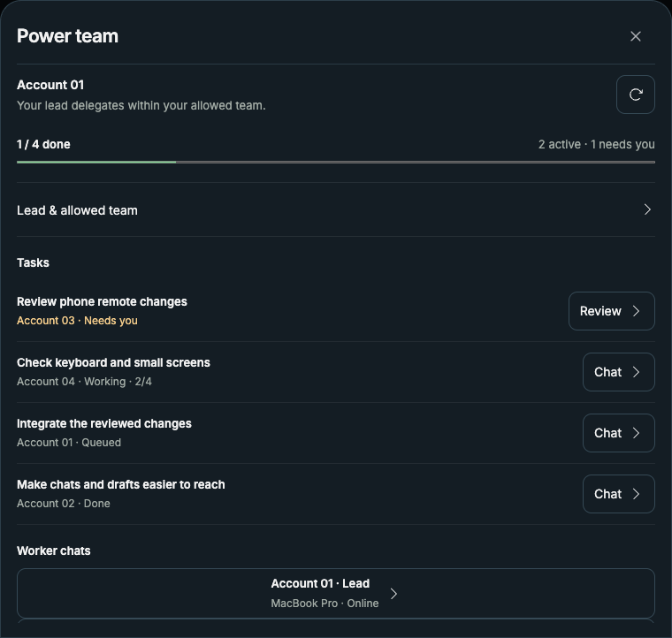Click the refresh icon button beside Account 01

coord(636,95)
